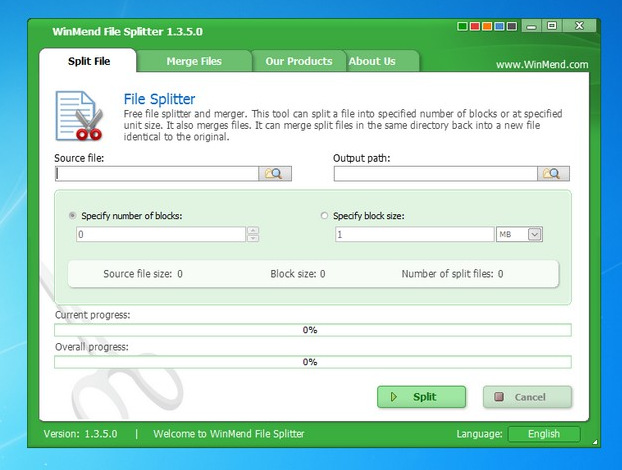This screenshot has height=470, width=622.
Task: Click the Block size: 0 text
Action: click(x=298, y=274)
